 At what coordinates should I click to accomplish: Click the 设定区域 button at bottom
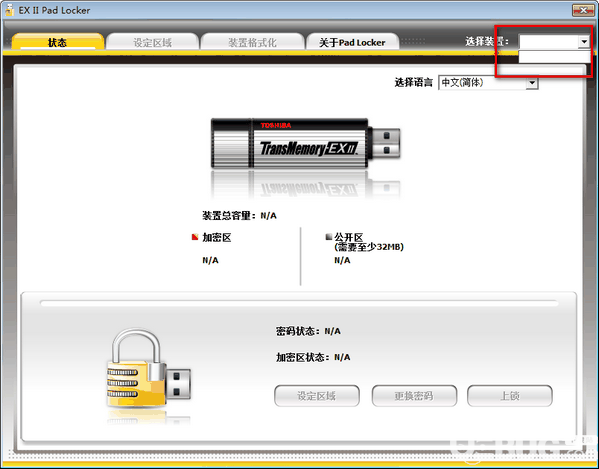tap(317, 396)
